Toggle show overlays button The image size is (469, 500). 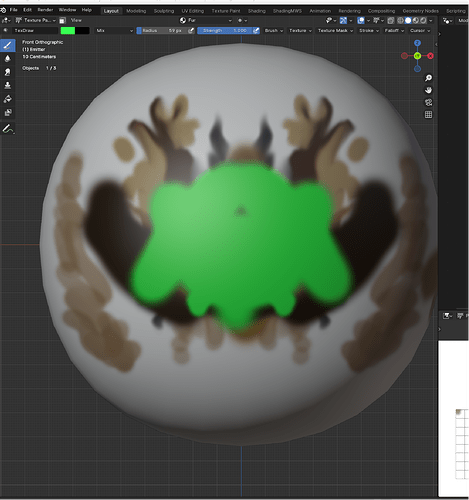pyautogui.click(x=361, y=21)
